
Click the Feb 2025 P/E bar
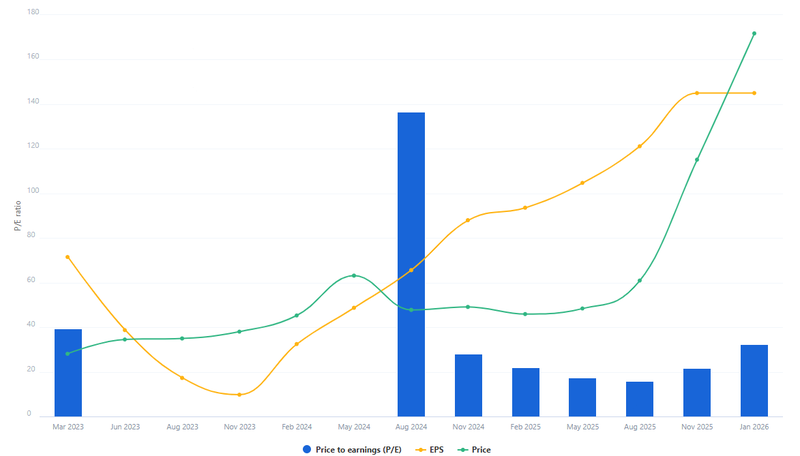point(525,392)
